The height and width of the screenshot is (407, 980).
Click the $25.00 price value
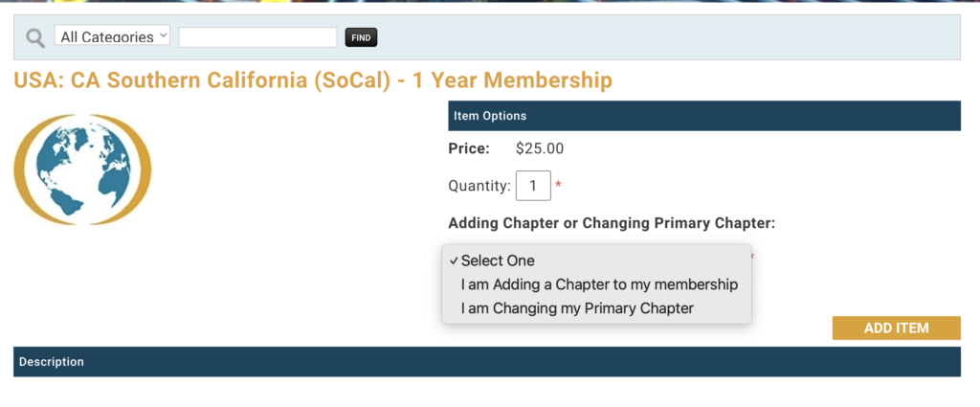540,148
